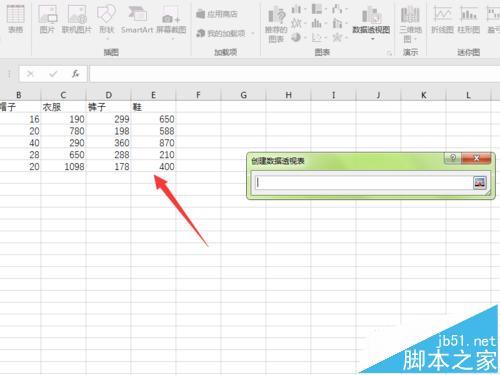Select column H header
This screenshot has height=375, width=500.
[x=288, y=95]
